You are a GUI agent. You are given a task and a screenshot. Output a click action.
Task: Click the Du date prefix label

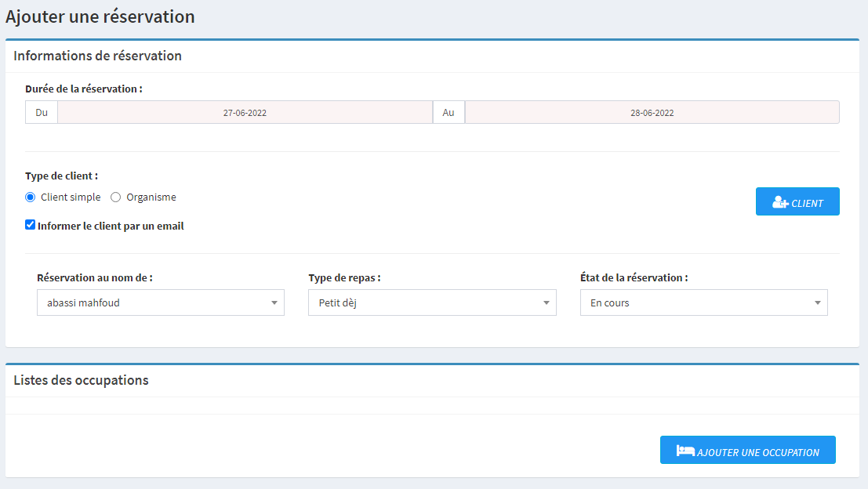pos(42,113)
